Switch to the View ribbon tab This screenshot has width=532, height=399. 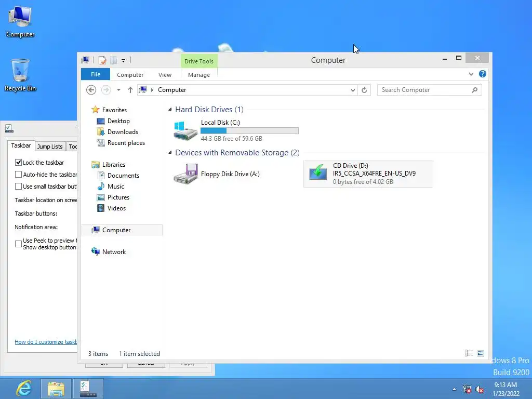pyautogui.click(x=165, y=75)
